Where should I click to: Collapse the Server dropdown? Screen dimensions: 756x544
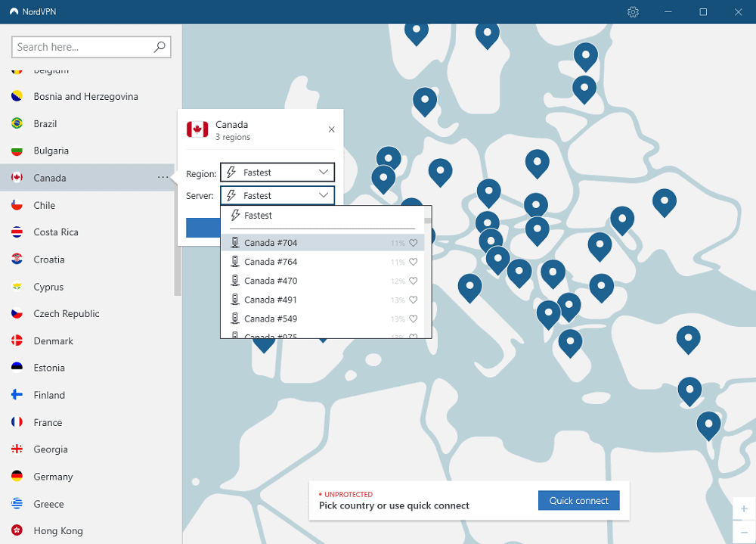coord(277,195)
